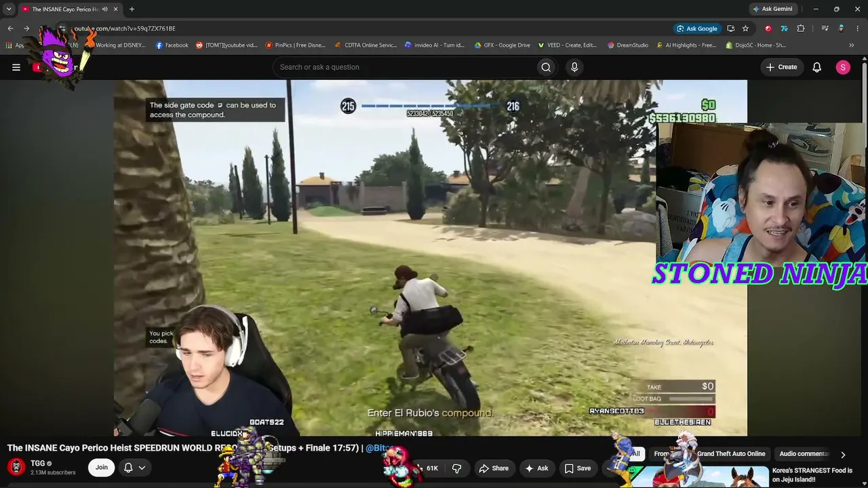Open the Facebook bookmark

click(172, 45)
